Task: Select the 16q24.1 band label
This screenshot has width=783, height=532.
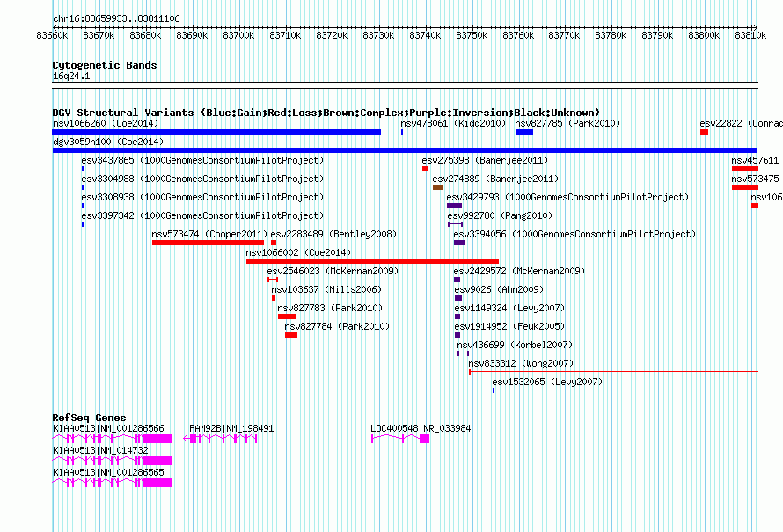Action: point(71,77)
